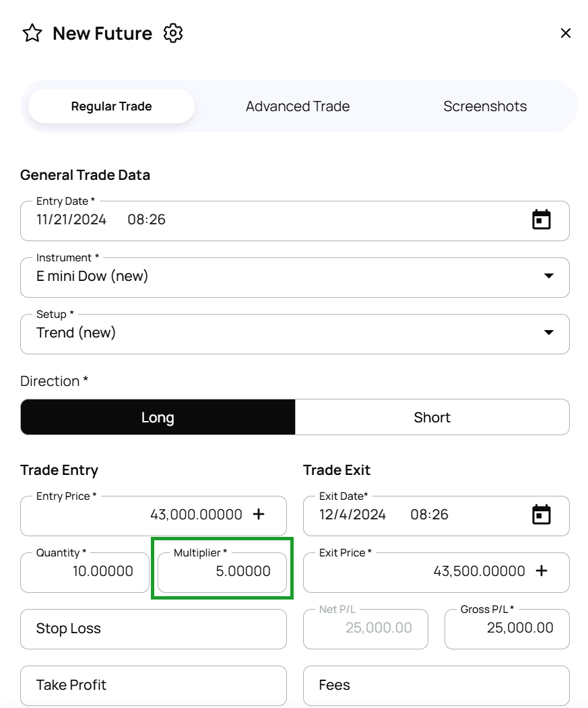Image resolution: width=588 pixels, height=708 pixels.
Task: Click the Take Profit field
Action: point(154,685)
